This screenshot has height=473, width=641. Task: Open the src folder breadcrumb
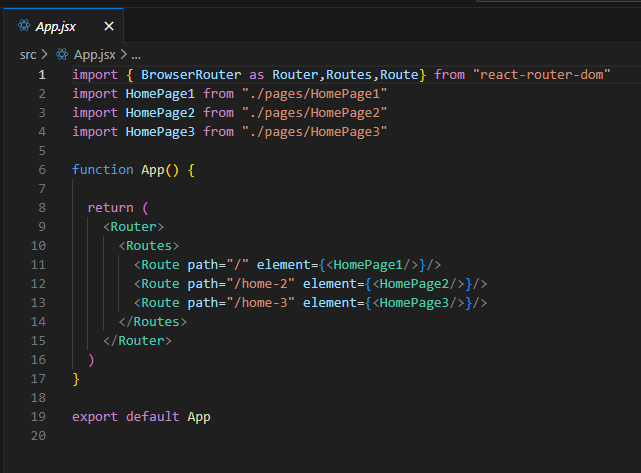pos(28,55)
